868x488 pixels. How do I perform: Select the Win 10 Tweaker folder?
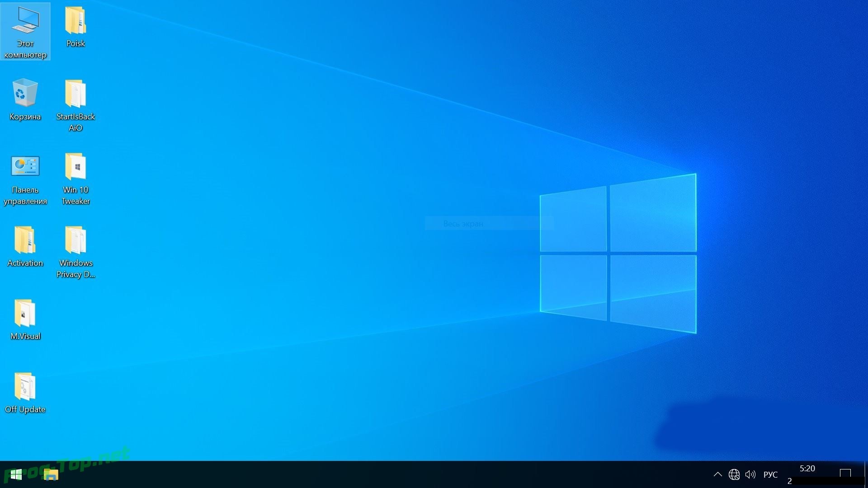pyautogui.click(x=75, y=179)
